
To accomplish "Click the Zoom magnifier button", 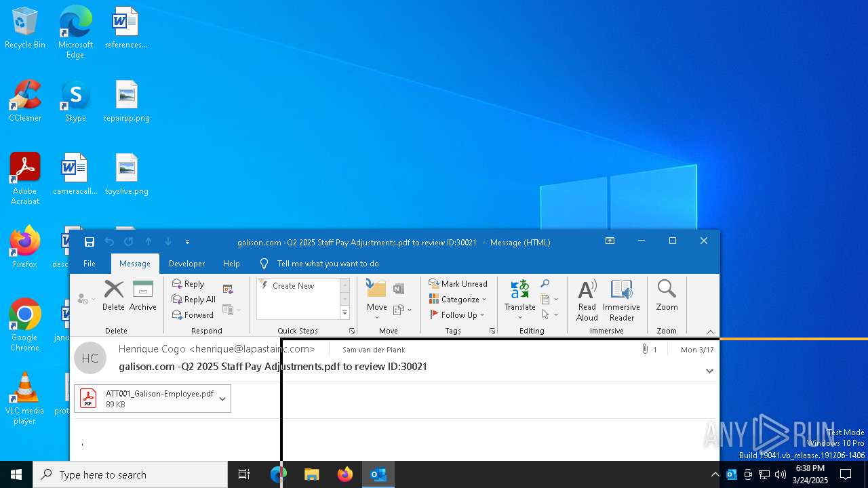I will pyautogui.click(x=667, y=296).
